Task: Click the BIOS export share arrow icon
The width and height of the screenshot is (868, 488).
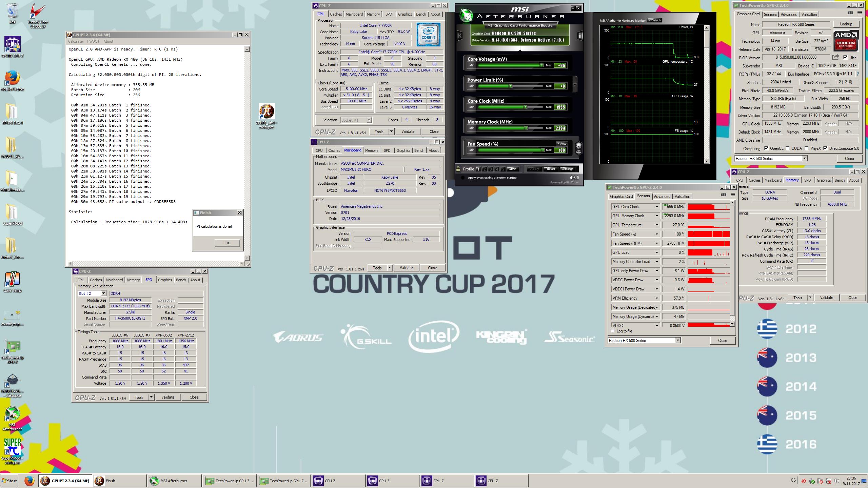Action: pyautogui.click(x=835, y=57)
